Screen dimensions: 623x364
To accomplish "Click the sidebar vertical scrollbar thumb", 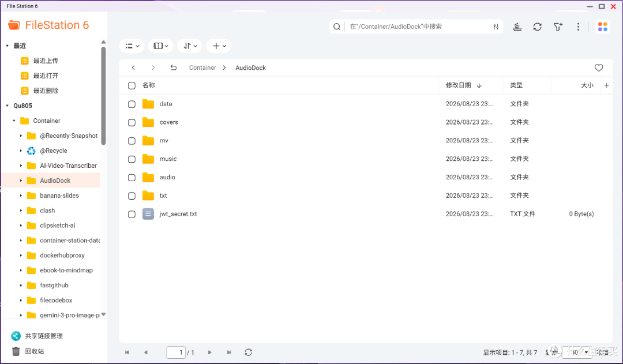I will (103, 95).
